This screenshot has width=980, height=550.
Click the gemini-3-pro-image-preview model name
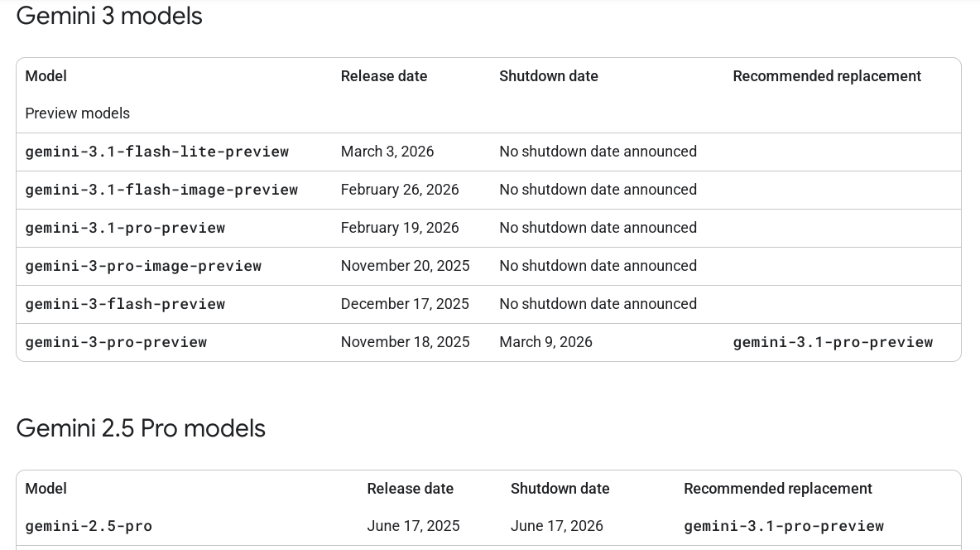(x=143, y=266)
